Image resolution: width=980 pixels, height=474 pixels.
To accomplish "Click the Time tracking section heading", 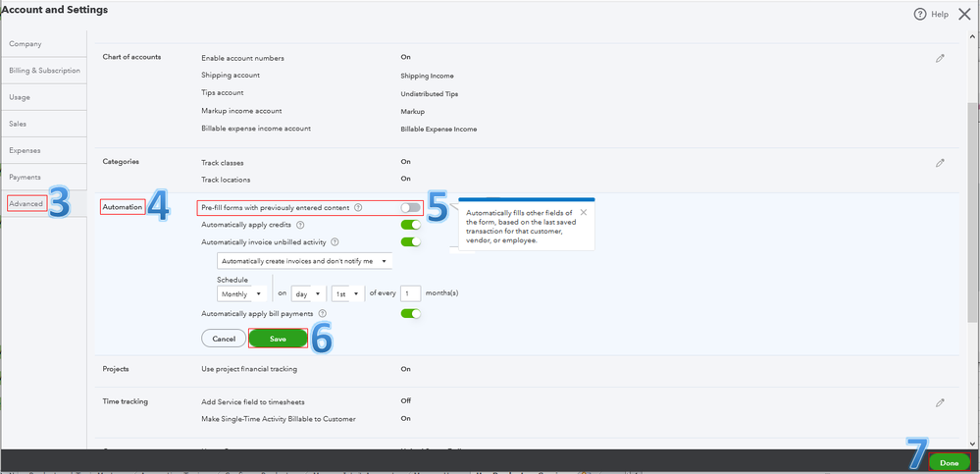I will click(x=125, y=401).
